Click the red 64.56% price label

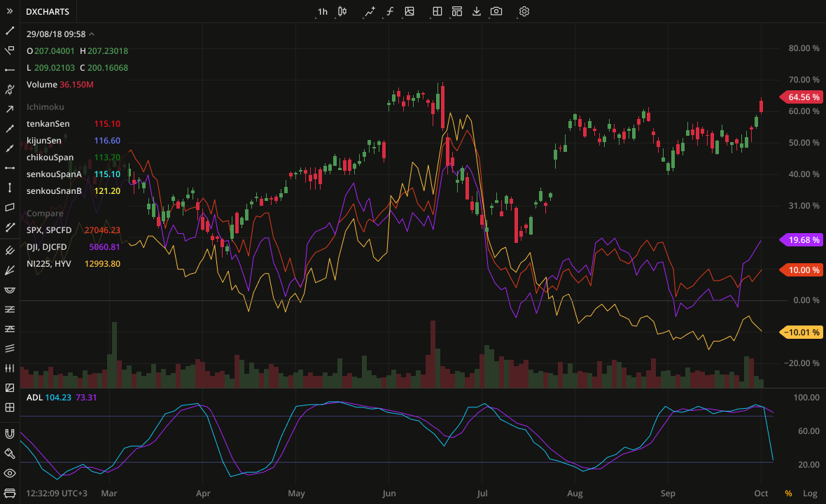pyautogui.click(x=800, y=97)
